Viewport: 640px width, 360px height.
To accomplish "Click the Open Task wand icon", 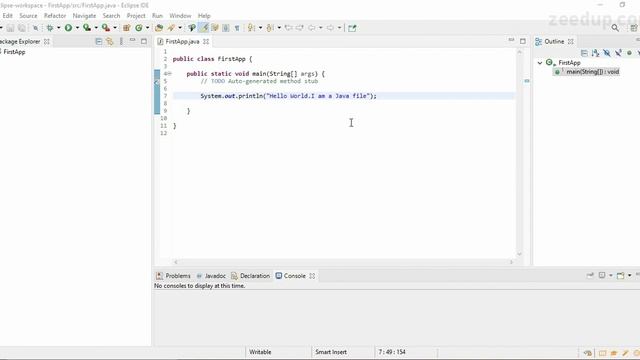I will tap(171, 28).
